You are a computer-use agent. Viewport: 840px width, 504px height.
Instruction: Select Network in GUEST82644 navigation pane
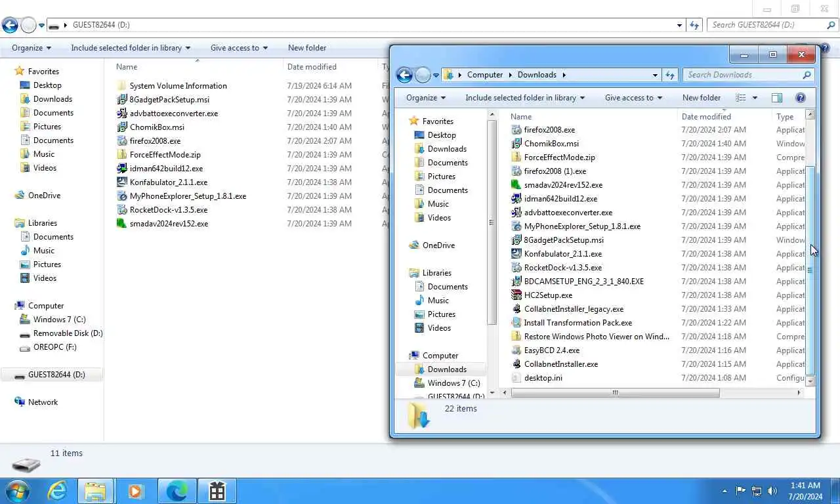[43, 402]
